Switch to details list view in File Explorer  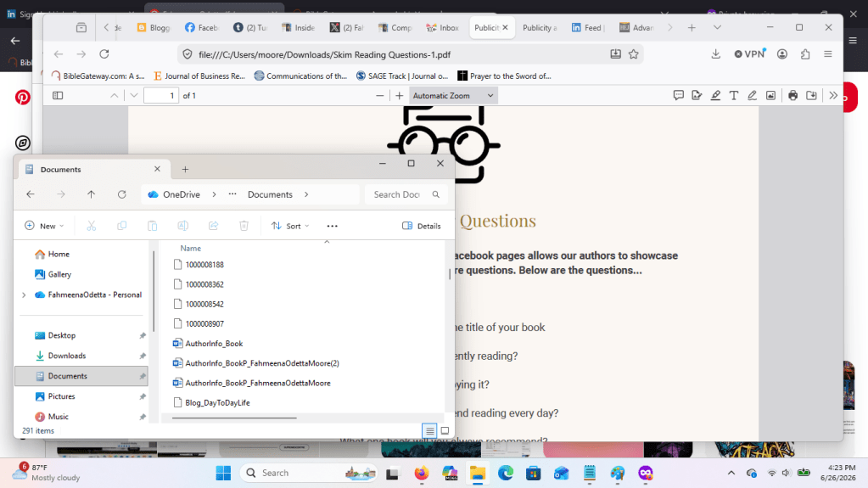click(429, 430)
